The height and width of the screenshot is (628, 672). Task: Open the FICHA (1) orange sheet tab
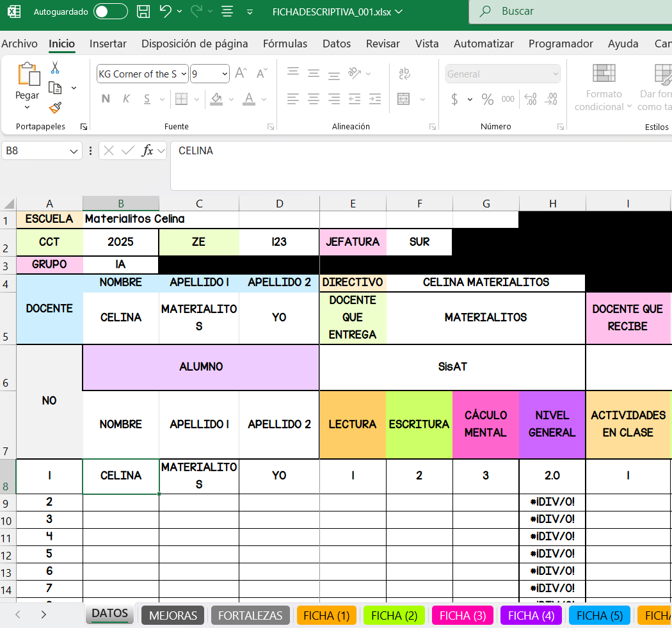[326, 616]
